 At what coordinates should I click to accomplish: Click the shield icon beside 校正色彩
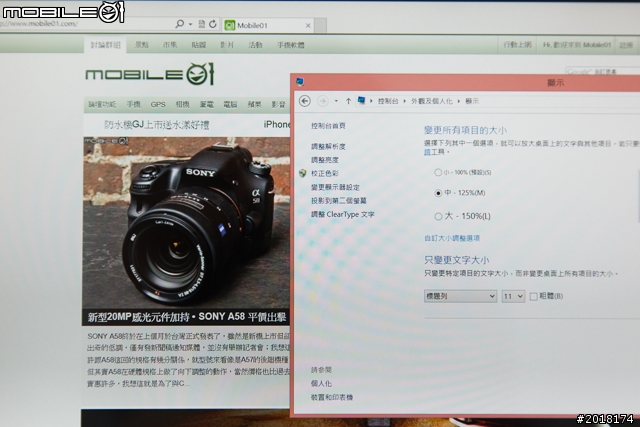point(302,173)
